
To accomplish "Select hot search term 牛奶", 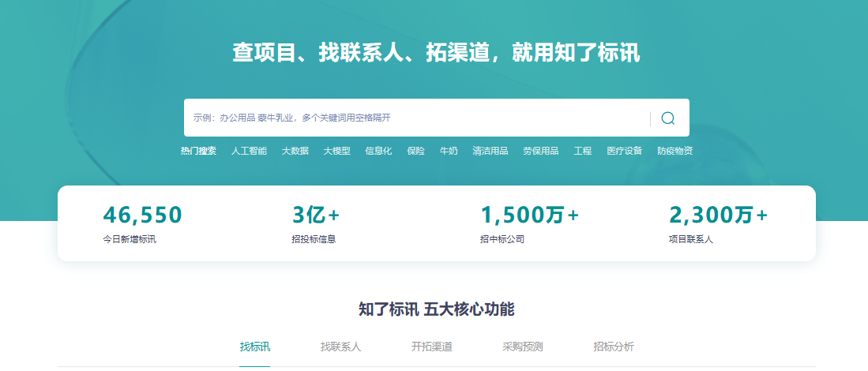I will point(449,151).
